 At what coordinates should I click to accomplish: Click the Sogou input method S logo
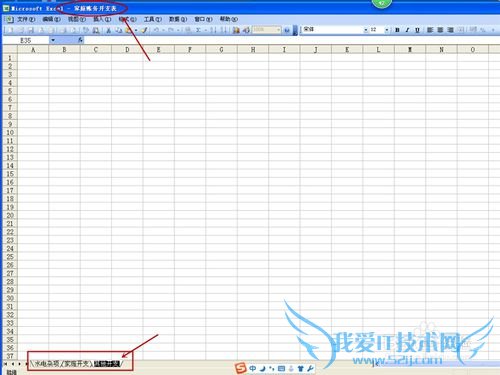pos(240,368)
